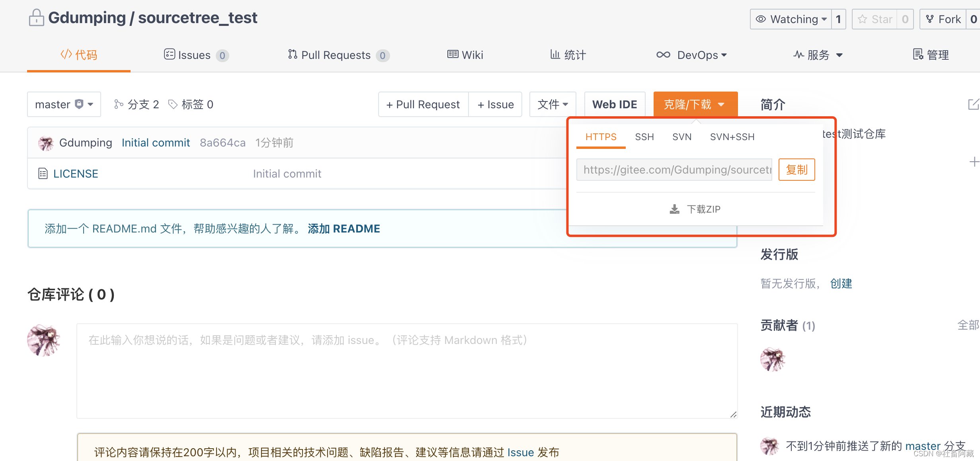Open the Watching dropdown
The height and width of the screenshot is (461, 980).
(791, 19)
